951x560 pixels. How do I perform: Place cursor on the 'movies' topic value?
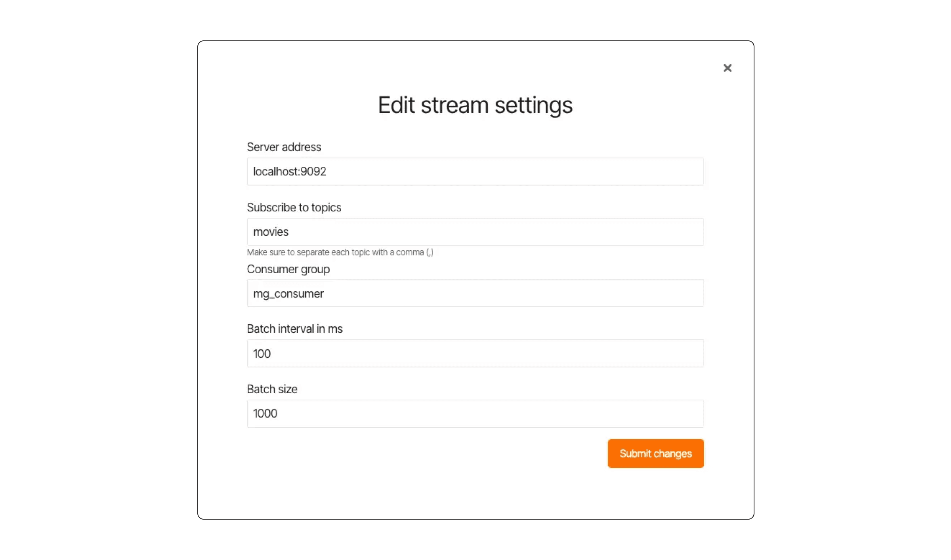click(x=271, y=232)
